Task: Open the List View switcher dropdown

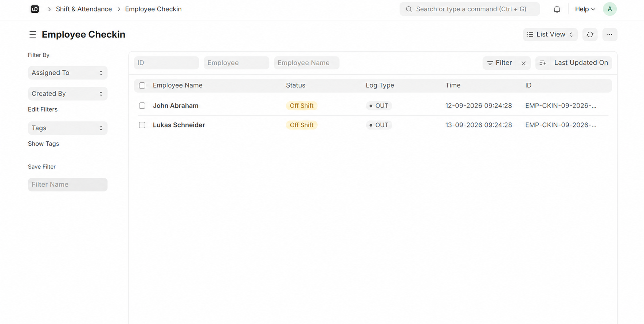Action: click(x=550, y=35)
